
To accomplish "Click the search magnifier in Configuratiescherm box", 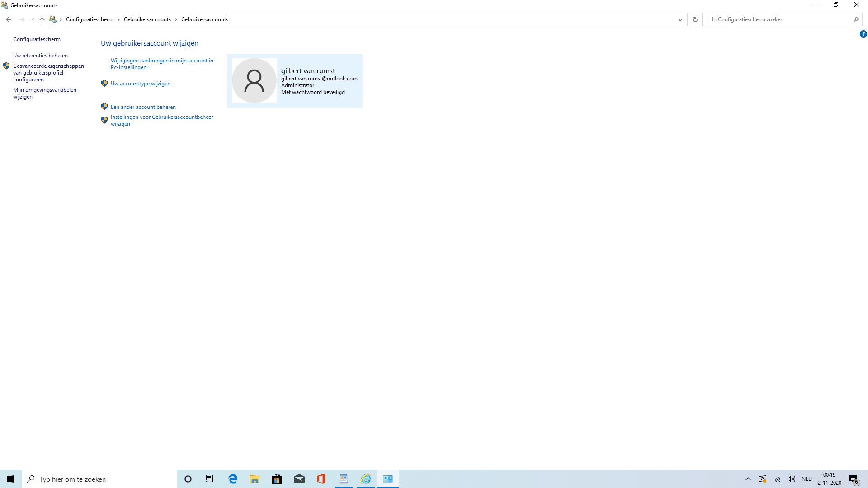I will (x=855, y=19).
